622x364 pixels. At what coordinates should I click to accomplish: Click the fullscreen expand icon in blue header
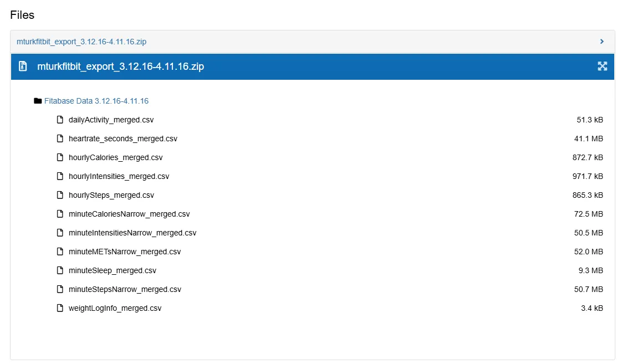(602, 66)
